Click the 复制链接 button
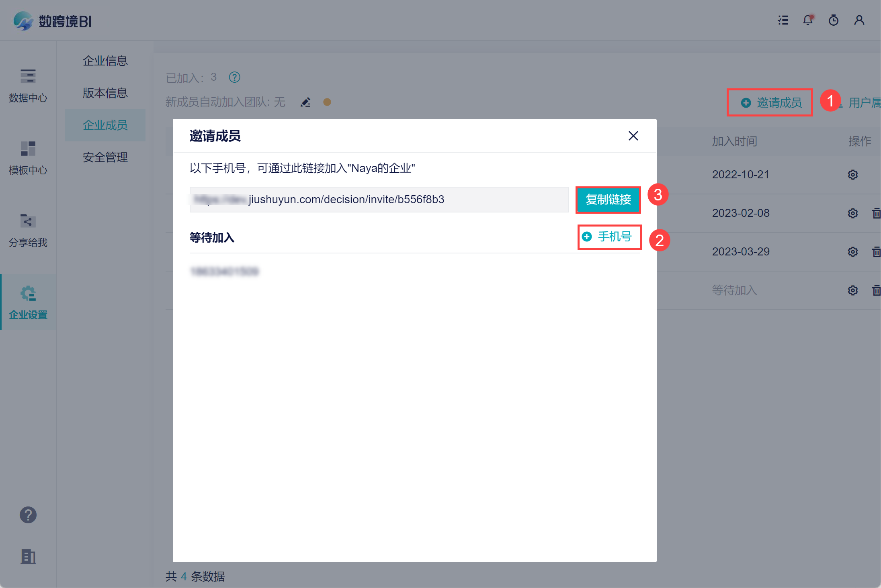The width and height of the screenshot is (881, 588). pos(608,200)
